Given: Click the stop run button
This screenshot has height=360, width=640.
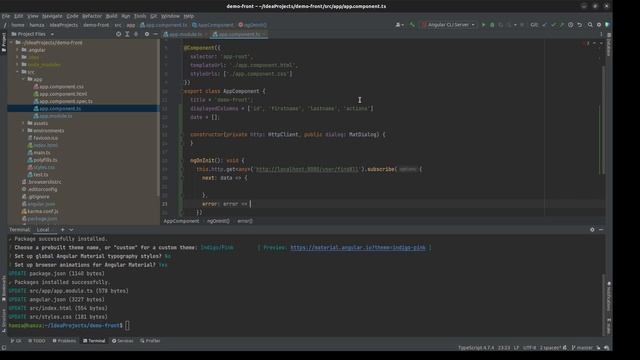Looking at the screenshot, I should click(522, 25).
